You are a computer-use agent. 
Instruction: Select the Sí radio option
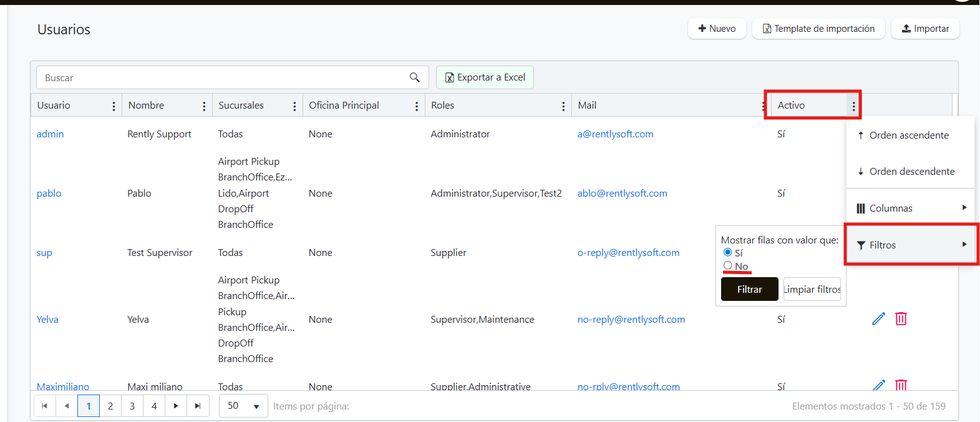click(727, 252)
